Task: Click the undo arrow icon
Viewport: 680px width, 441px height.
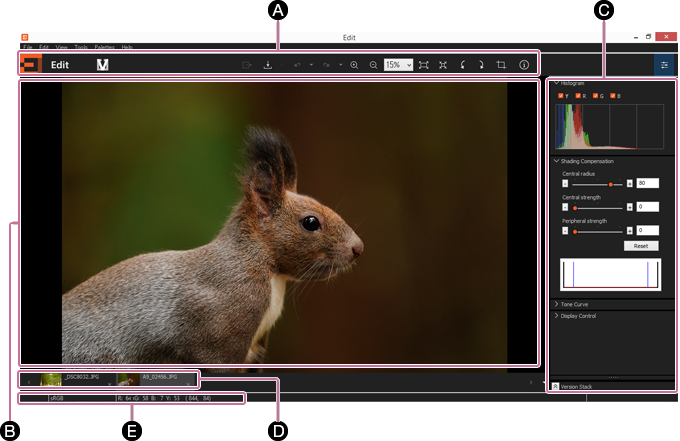Action: [x=297, y=65]
